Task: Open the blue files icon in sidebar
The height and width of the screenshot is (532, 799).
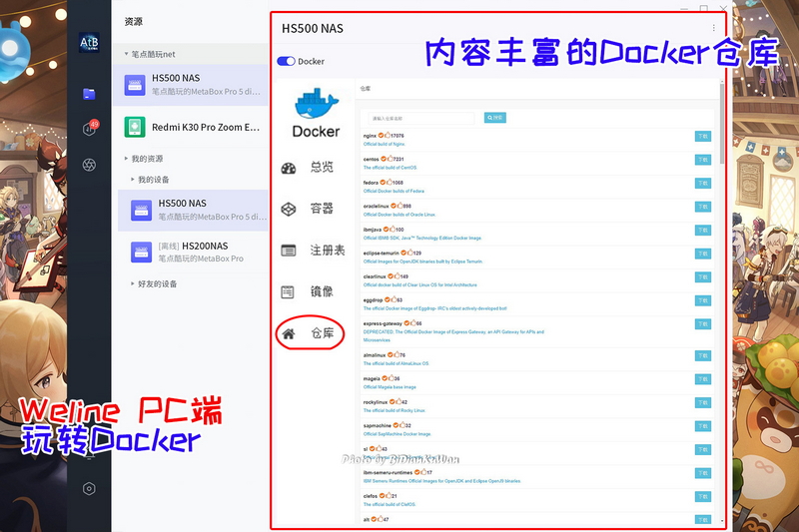Action: [89, 94]
